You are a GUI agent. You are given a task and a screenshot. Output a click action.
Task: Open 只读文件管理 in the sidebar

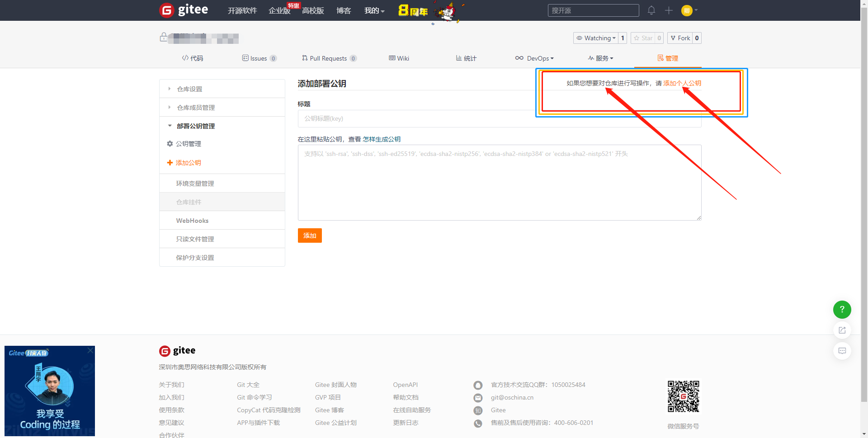222,239
